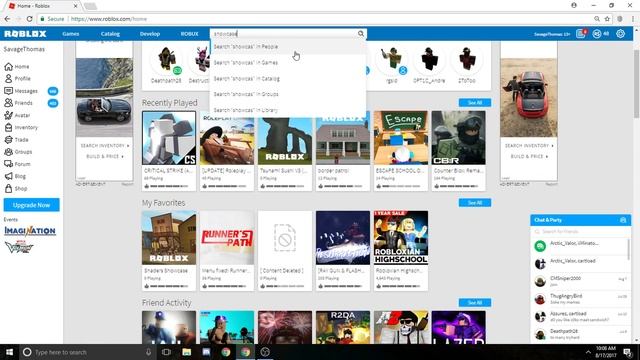Expand the system tray hidden icons chevron
The height and width of the screenshot is (360, 640).
pyautogui.click(x=588, y=352)
